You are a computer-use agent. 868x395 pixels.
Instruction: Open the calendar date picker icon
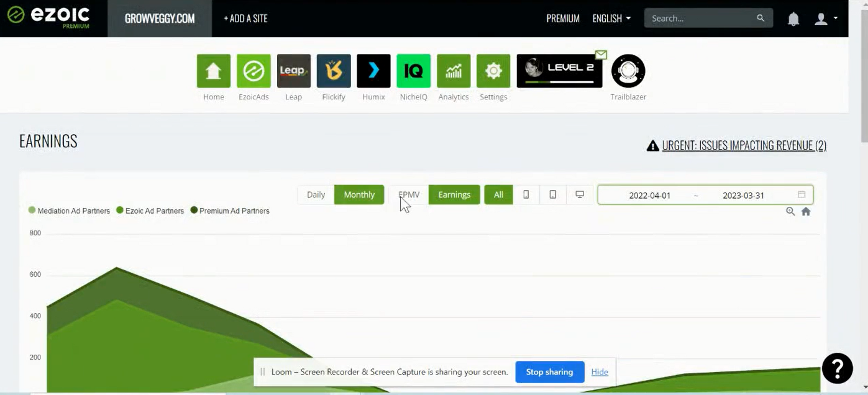pyautogui.click(x=802, y=194)
